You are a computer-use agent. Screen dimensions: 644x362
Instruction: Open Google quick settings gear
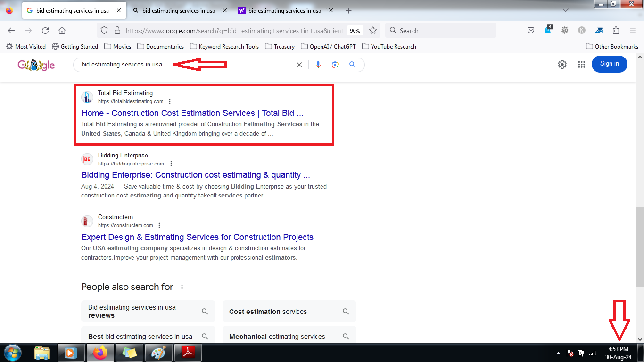point(562,65)
